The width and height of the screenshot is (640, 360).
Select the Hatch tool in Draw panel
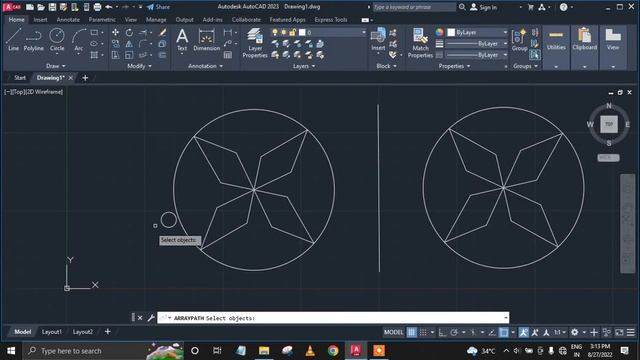(94, 55)
